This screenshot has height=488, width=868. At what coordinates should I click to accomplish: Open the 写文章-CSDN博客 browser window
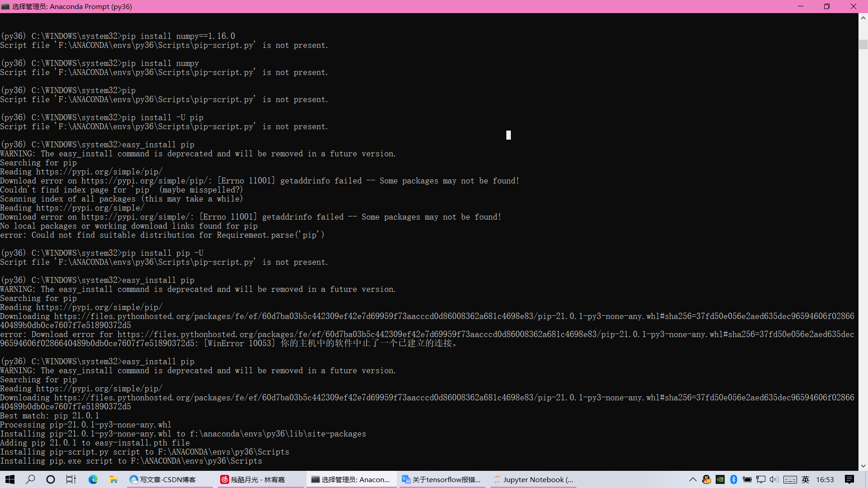170,479
